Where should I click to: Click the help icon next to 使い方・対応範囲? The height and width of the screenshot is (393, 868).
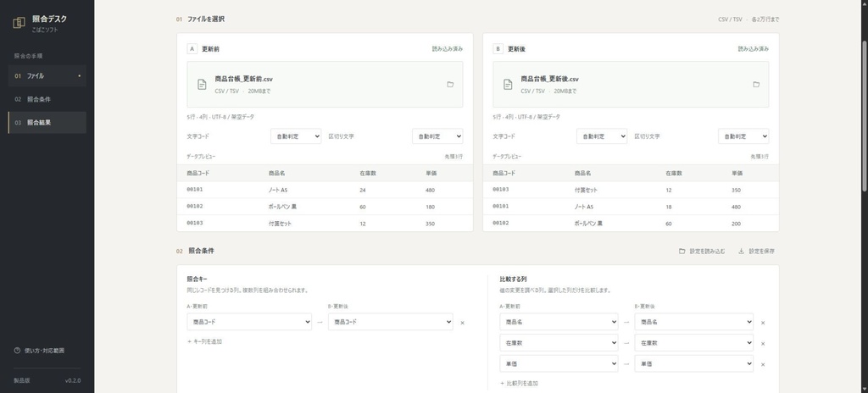coord(17,351)
